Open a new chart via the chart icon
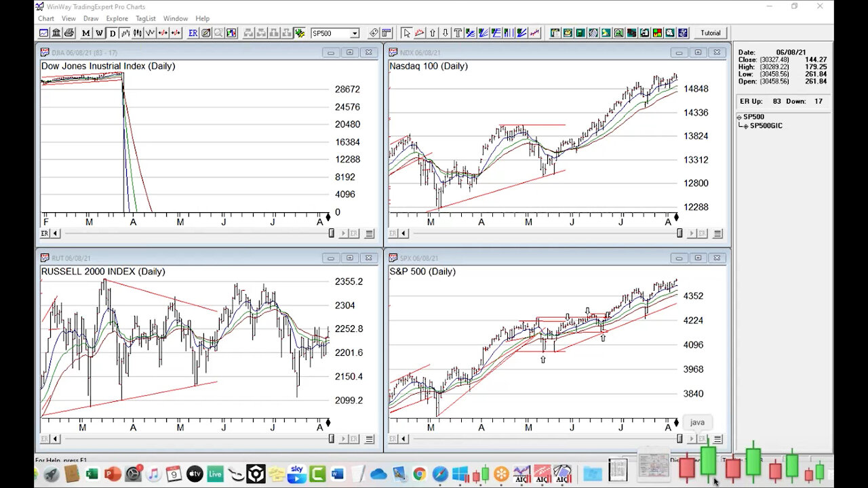This screenshot has height=488, width=868. coord(43,33)
